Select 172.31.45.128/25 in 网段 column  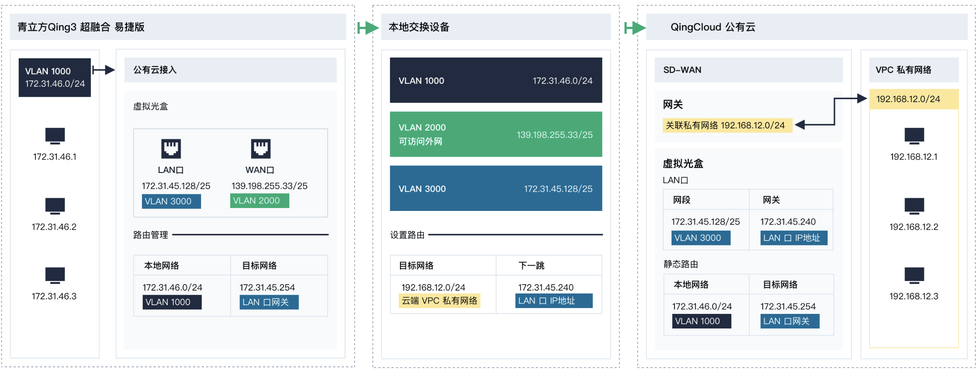tap(706, 222)
